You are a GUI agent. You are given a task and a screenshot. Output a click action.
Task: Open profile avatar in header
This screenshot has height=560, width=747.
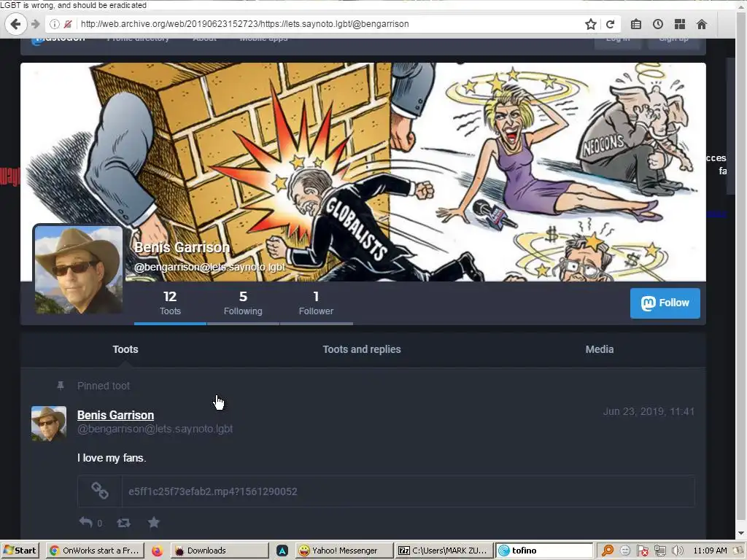tap(79, 270)
